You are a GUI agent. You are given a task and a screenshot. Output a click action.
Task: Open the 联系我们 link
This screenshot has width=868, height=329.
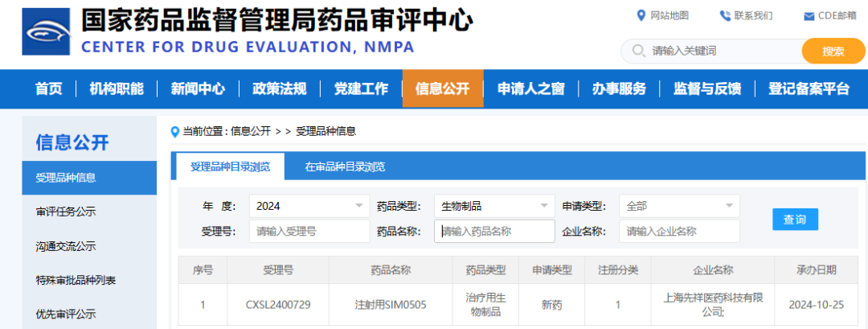(x=753, y=15)
